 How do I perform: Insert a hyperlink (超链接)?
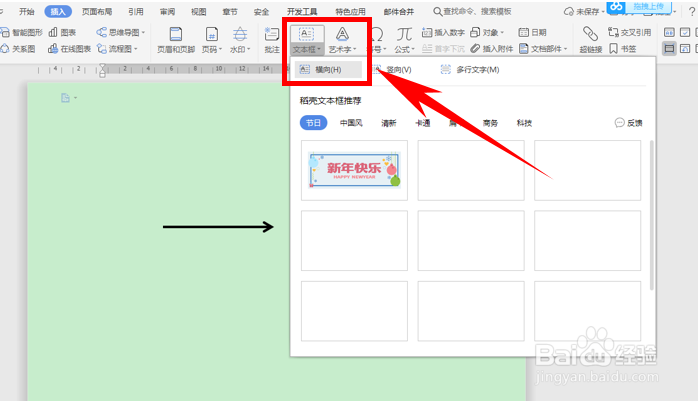coord(591,40)
